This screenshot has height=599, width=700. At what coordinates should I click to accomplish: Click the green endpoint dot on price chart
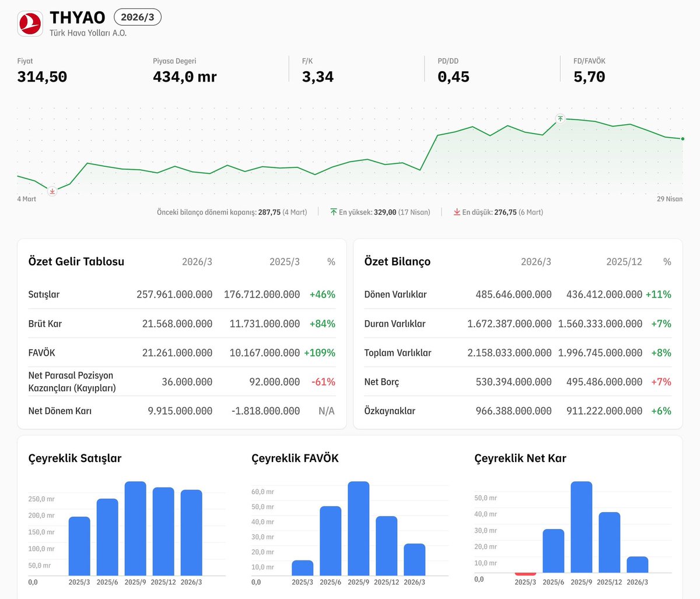(682, 139)
